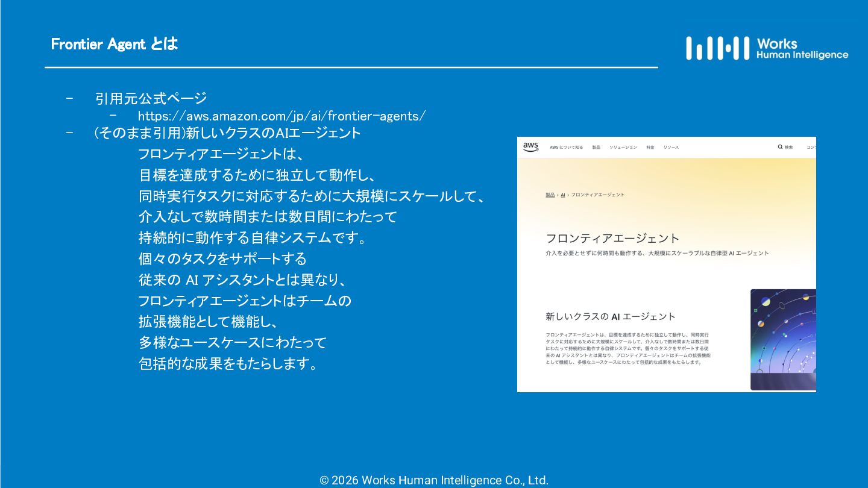Open the 'AWS について知る' nav menu

(566, 147)
